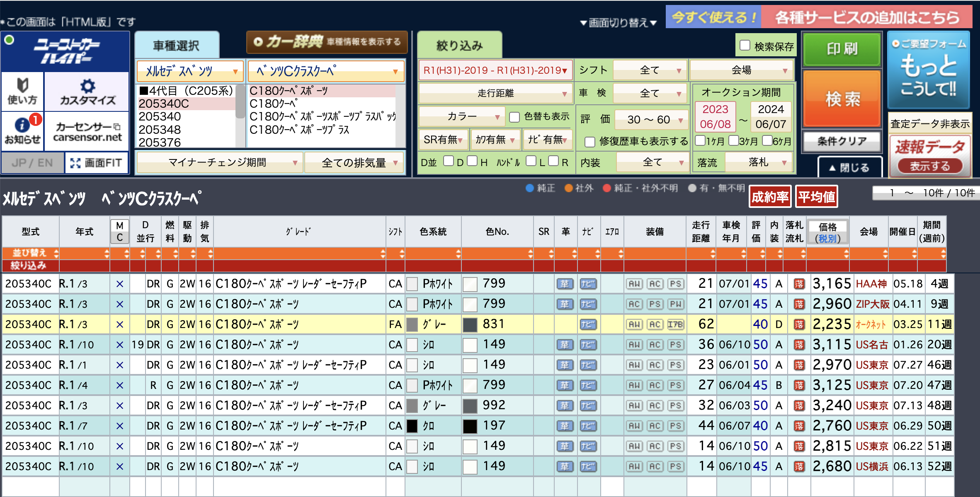This screenshot has height=497, width=980.
Task: Open the 全ての排気量 dropdown
Action: (354, 162)
